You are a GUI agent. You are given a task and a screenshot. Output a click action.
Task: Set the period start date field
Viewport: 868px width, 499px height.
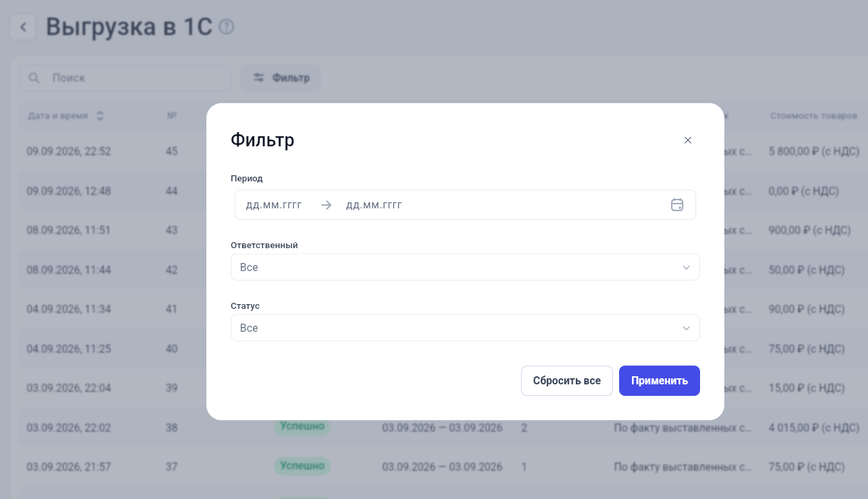274,205
